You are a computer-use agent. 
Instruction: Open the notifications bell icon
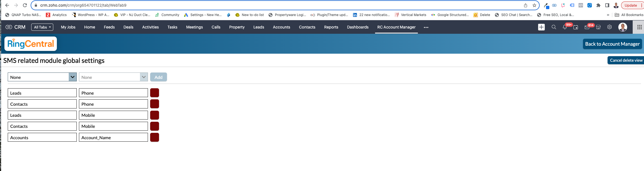coord(565,27)
